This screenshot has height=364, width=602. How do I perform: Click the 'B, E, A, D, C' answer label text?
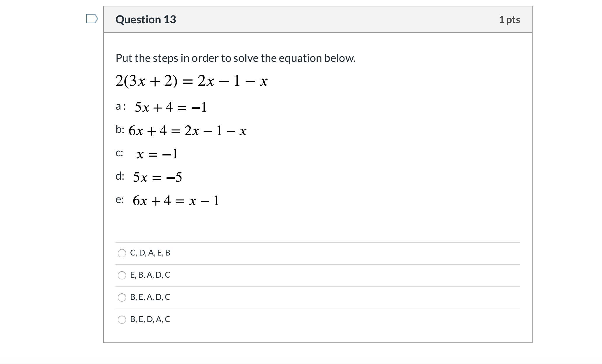point(150,297)
